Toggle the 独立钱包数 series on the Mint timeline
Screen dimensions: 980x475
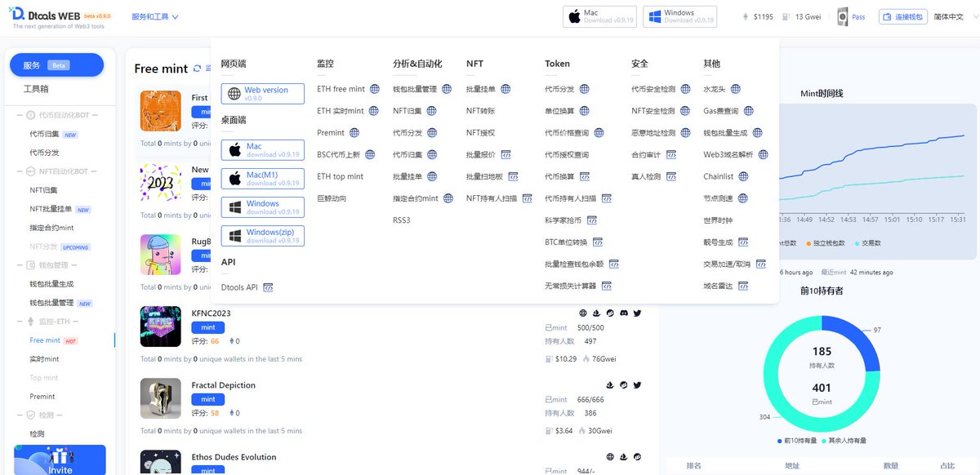tap(829, 242)
